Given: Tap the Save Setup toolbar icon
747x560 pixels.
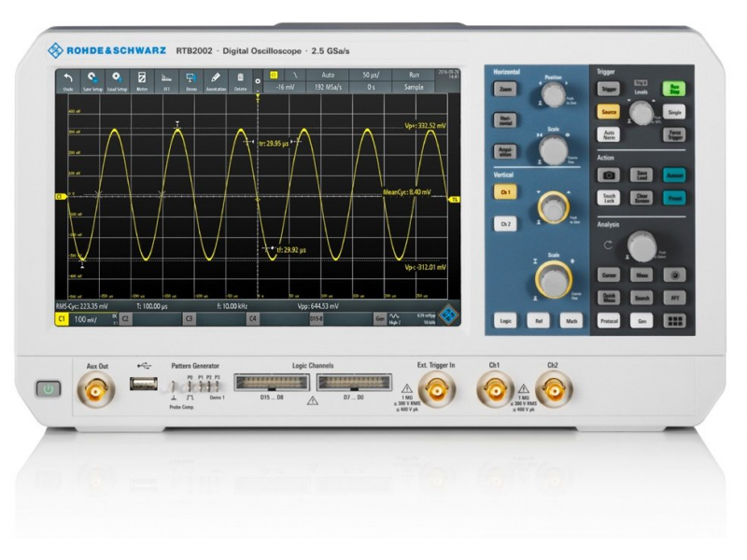Looking at the screenshot, I should (x=92, y=80).
